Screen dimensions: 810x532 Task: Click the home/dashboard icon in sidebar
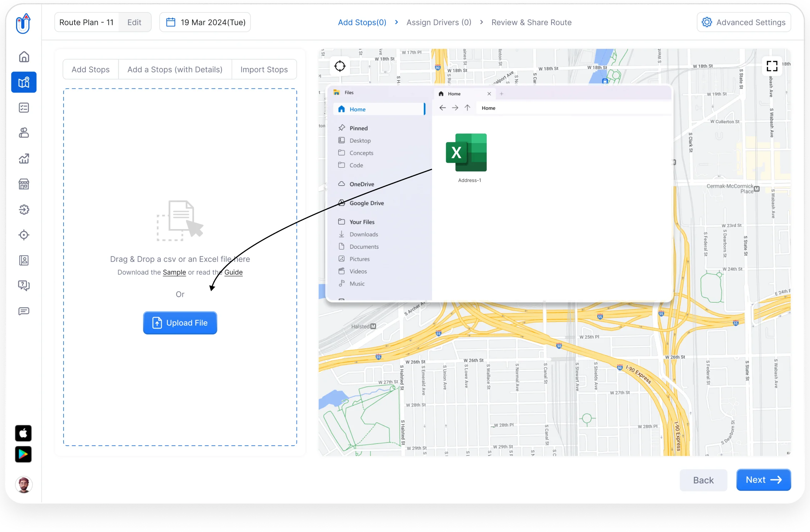[x=24, y=56]
